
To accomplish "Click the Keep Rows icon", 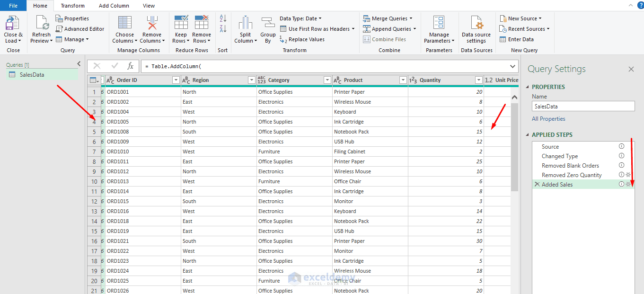I will (181, 23).
